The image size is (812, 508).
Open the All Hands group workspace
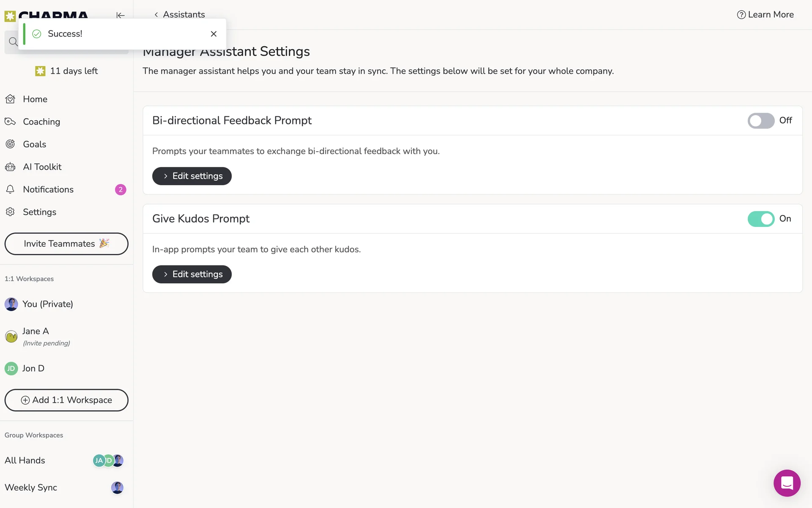[25, 460]
